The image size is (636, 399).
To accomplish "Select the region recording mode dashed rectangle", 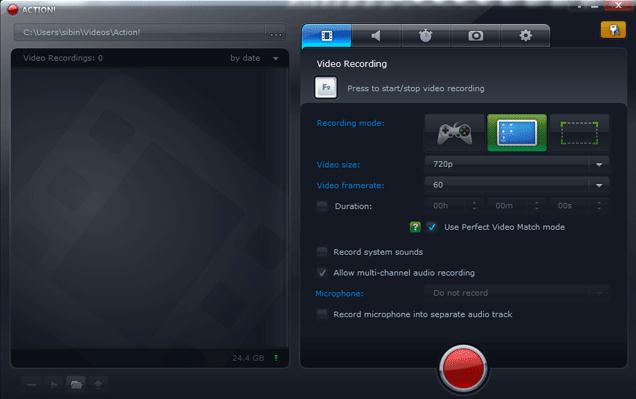I will coord(579,133).
